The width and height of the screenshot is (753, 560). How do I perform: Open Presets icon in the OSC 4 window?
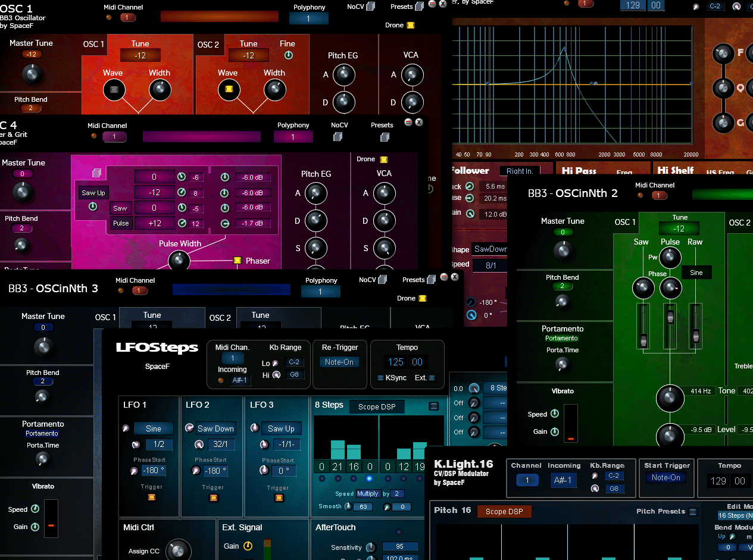385,137
